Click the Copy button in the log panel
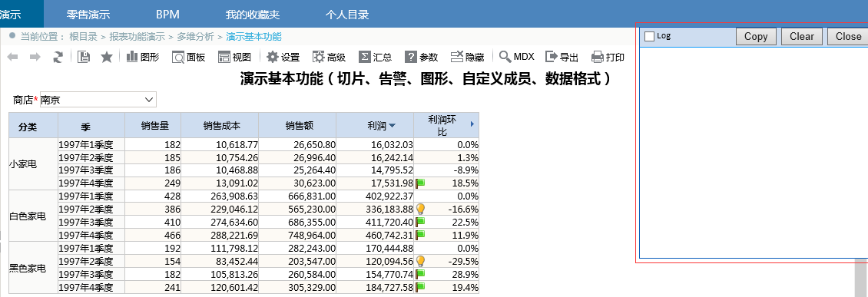 tap(756, 37)
